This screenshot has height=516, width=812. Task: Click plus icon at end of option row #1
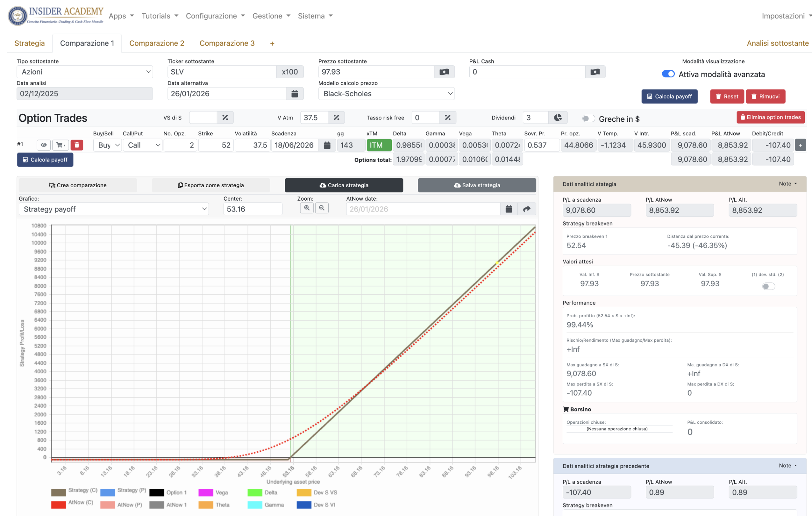point(800,145)
